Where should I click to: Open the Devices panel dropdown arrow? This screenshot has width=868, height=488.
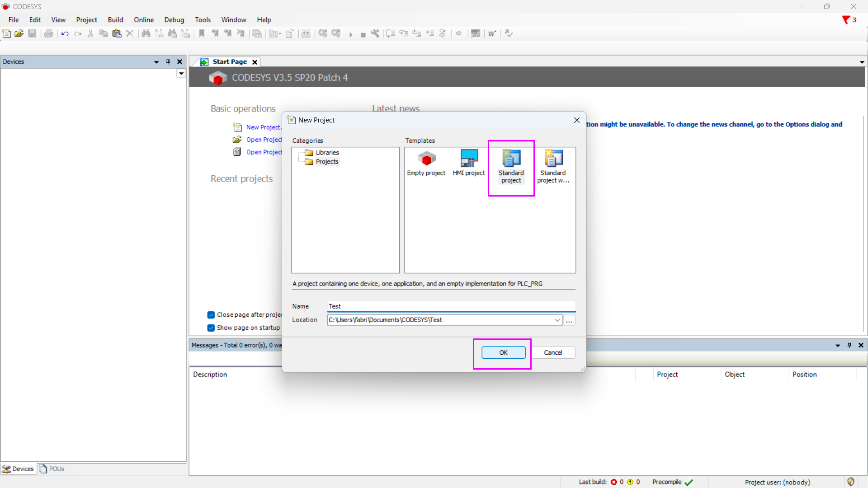pyautogui.click(x=156, y=62)
